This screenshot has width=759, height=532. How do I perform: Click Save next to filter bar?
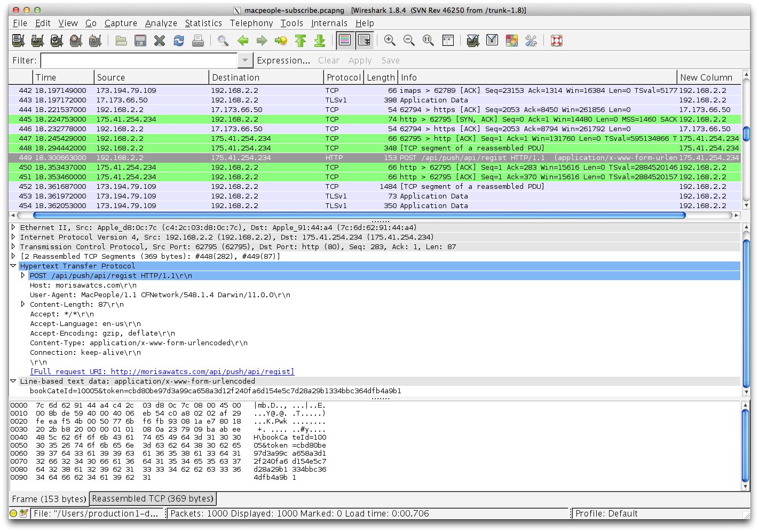[391, 60]
